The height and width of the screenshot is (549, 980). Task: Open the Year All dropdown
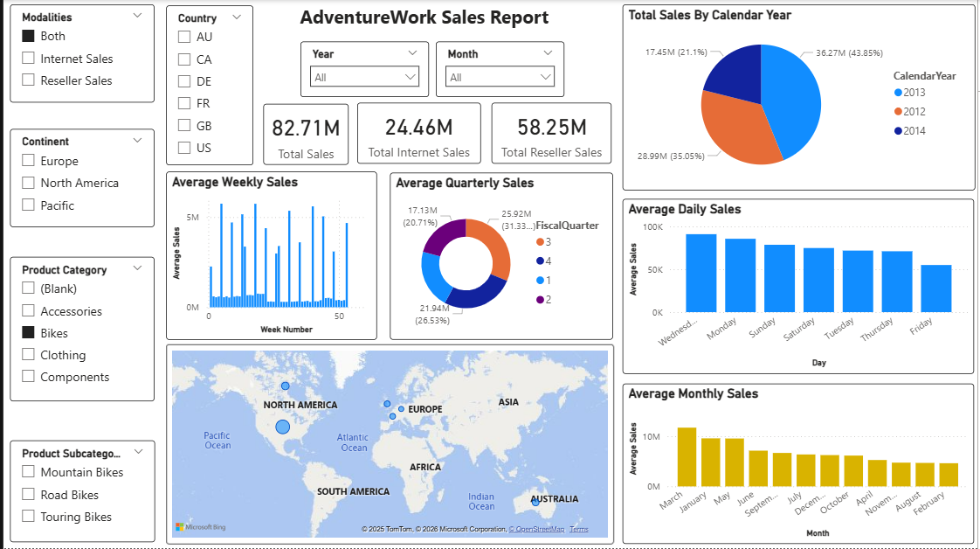coord(364,77)
